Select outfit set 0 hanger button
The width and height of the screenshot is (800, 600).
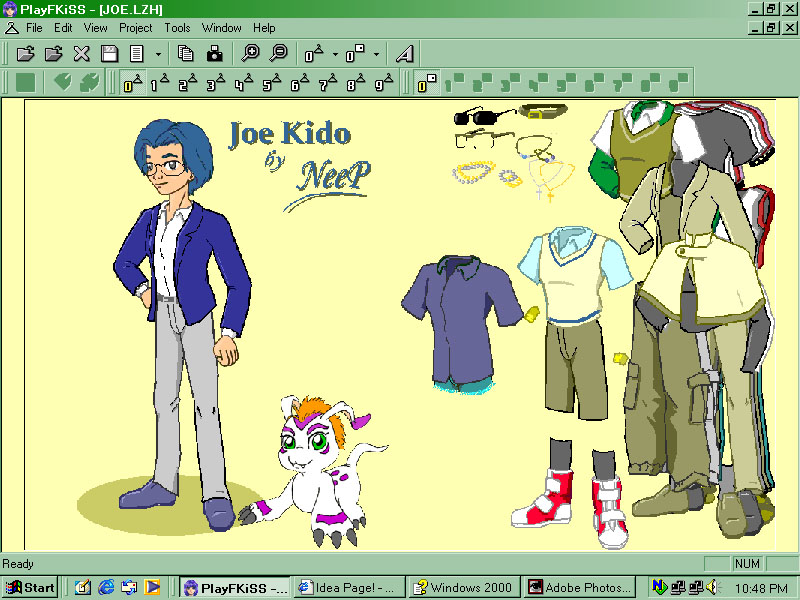[x=133, y=82]
